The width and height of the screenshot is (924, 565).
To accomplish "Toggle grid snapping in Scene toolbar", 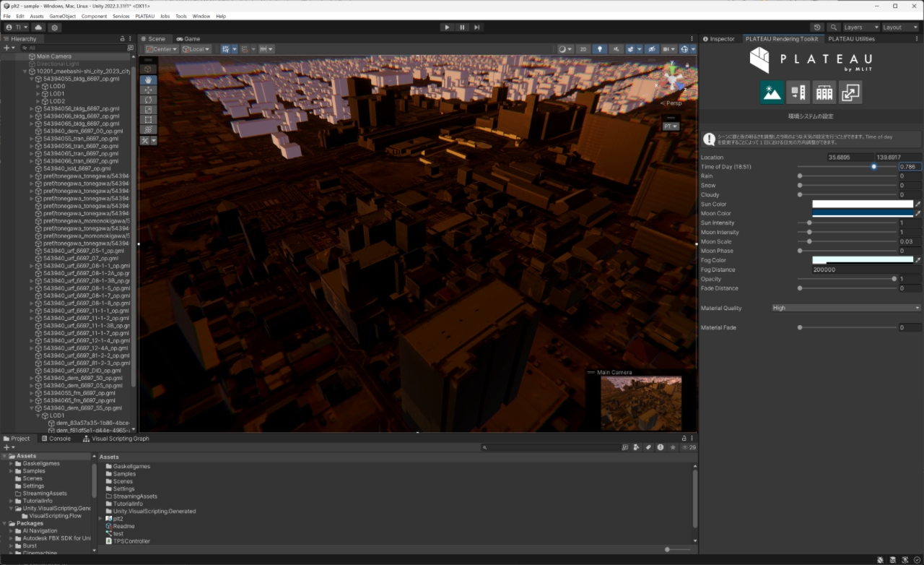I will pos(227,49).
